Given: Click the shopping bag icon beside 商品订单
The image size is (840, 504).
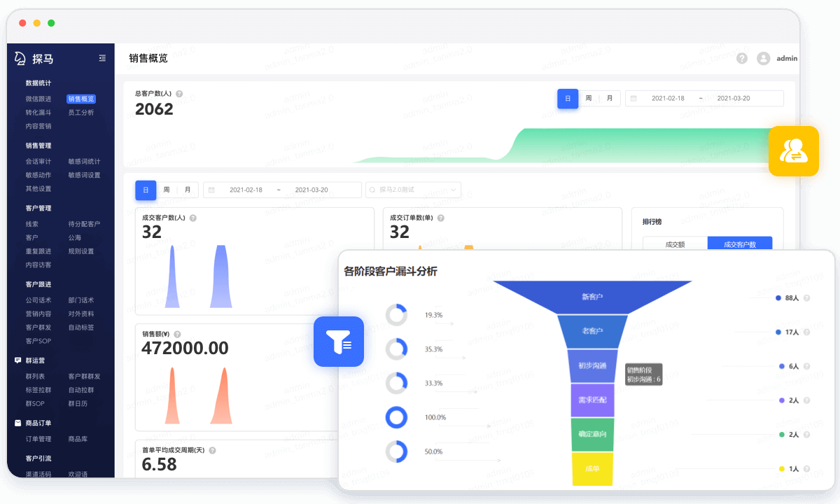Looking at the screenshot, I should point(18,423).
